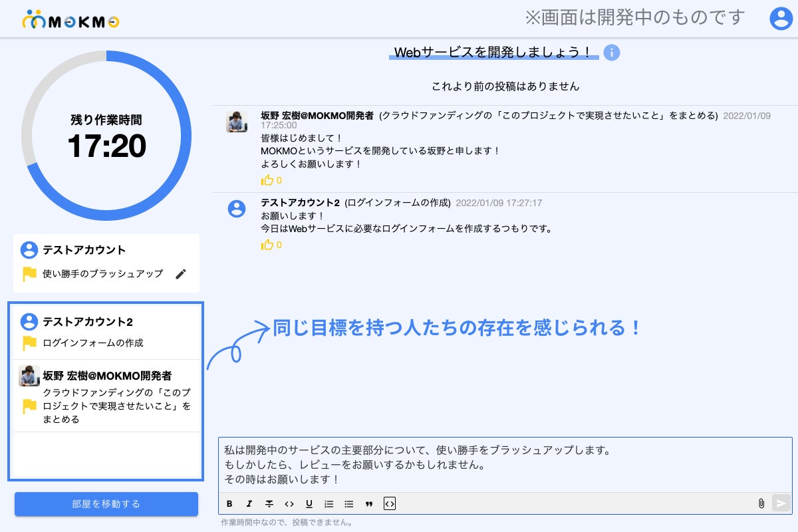Insert a blockquote

pyautogui.click(x=369, y=504)
